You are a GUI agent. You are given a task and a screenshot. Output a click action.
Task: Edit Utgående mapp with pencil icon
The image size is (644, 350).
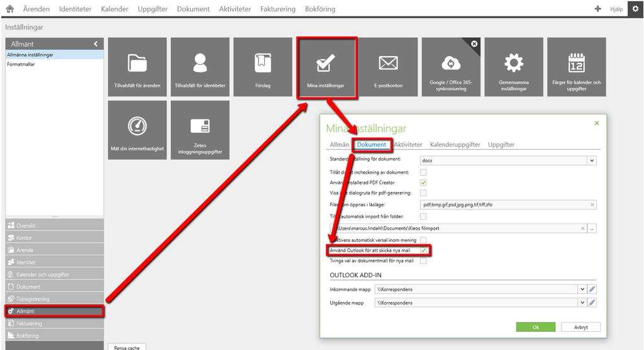tap(592, 303)
